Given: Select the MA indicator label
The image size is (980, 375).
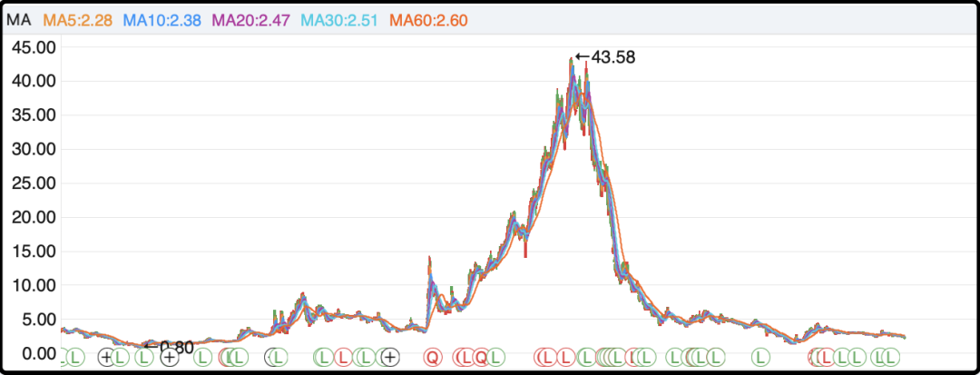Looking at the screenshot, I should [19, 20].
